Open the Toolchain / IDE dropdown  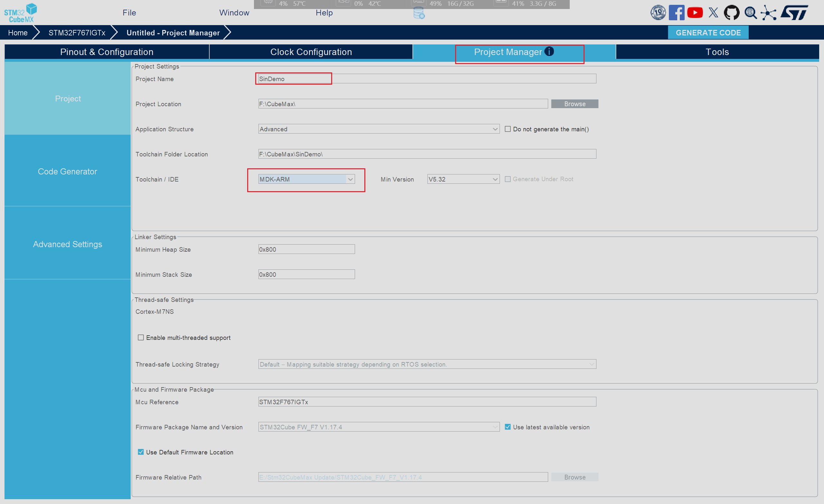click(x=350, y=179)
